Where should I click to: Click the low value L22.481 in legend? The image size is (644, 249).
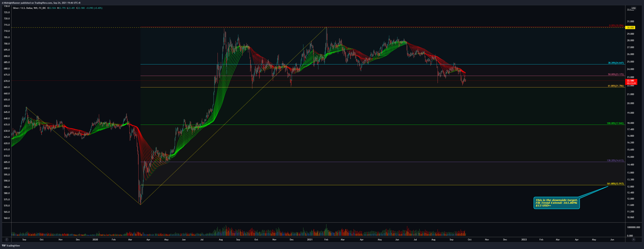point(71,8)
